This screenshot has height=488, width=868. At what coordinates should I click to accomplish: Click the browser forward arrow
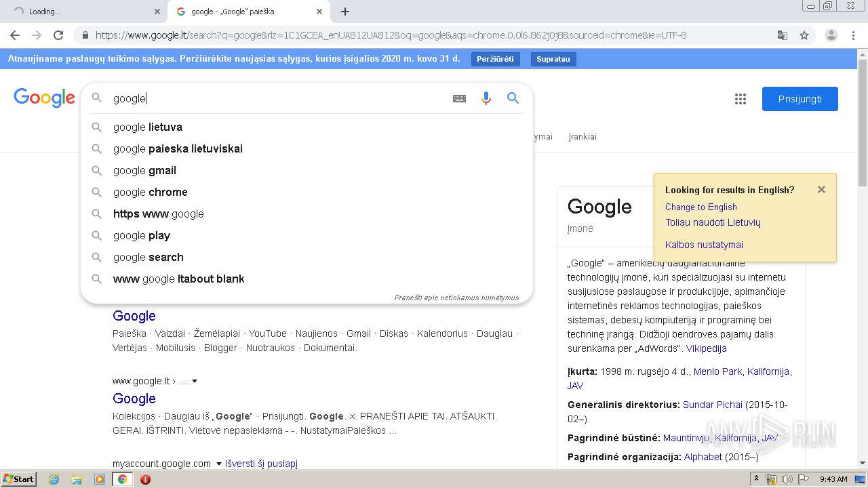[x=37, y=35]
